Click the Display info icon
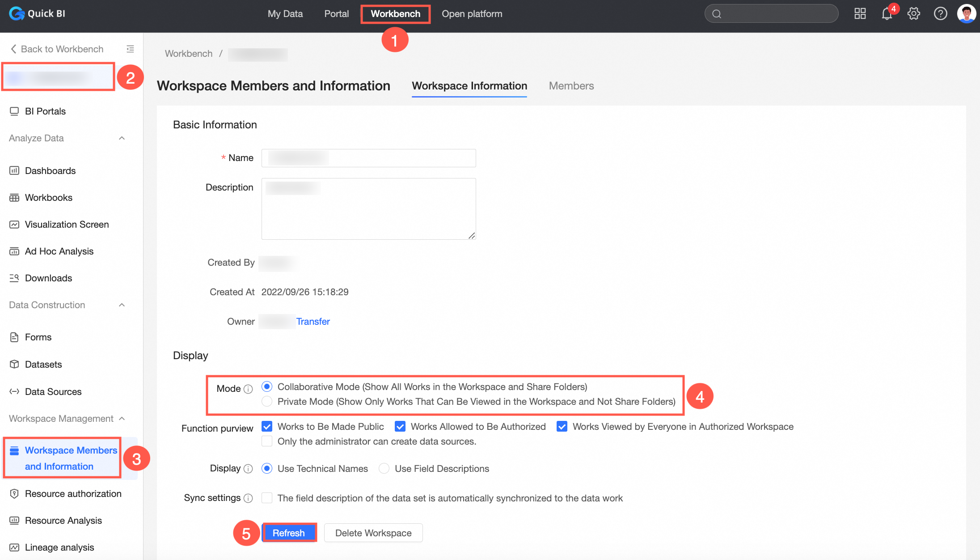 248,469
